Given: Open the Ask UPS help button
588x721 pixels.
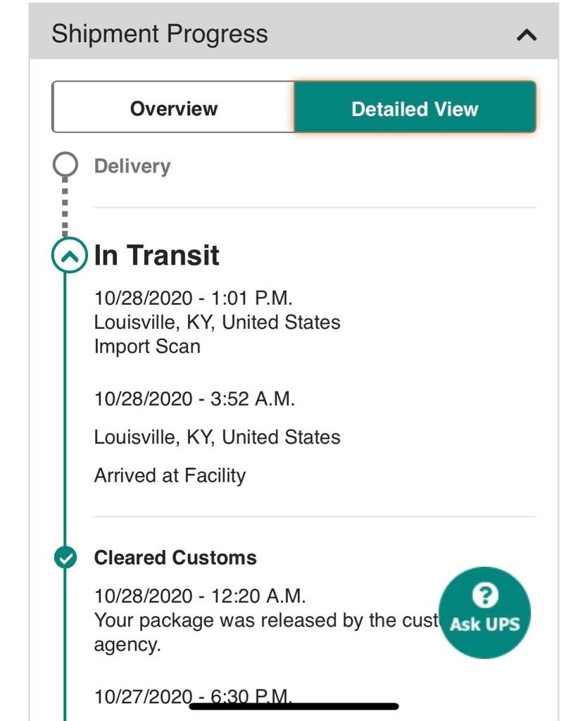Looking at the screenshot, I should pos(484,613).
